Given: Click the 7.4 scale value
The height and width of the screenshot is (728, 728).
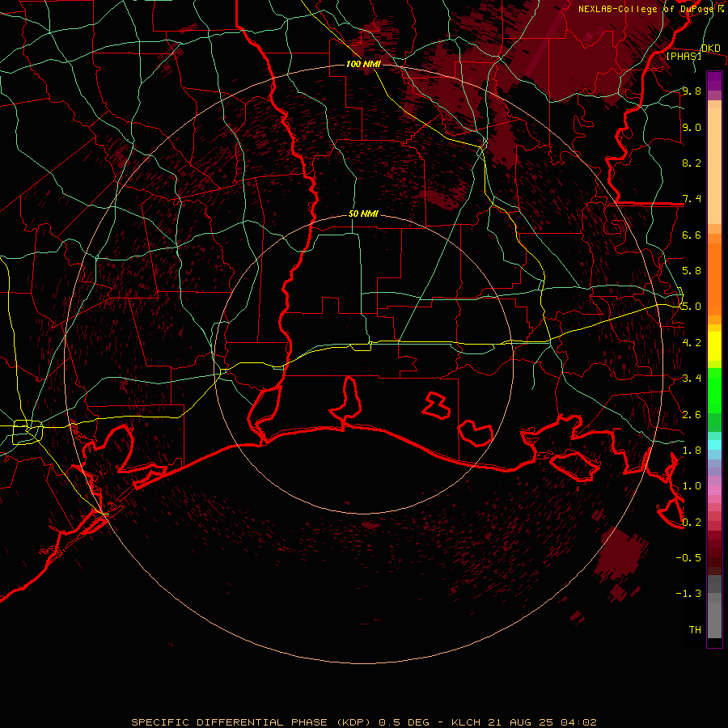Looking at the screenshot, I should point(692,199).
